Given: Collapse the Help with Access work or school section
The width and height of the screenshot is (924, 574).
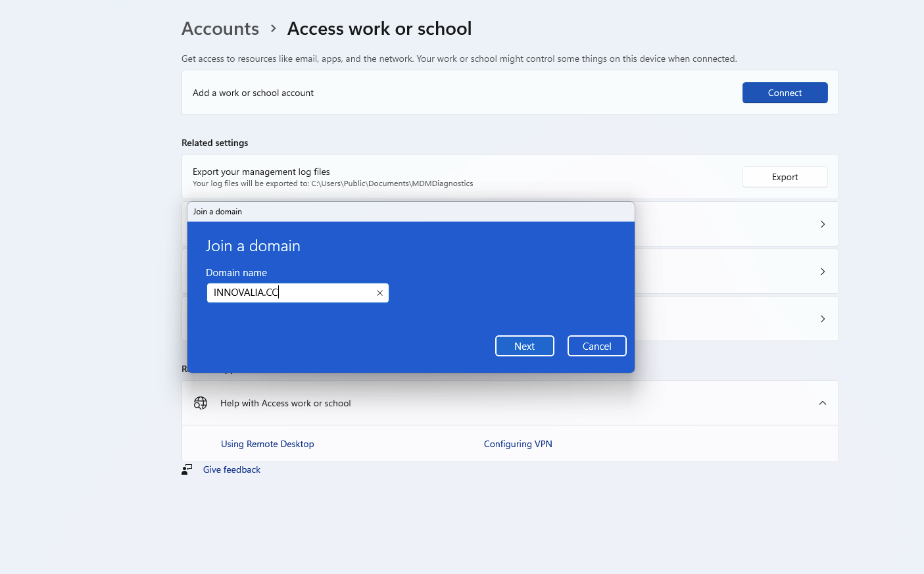Looking at the screenshot, I should 822,403.
